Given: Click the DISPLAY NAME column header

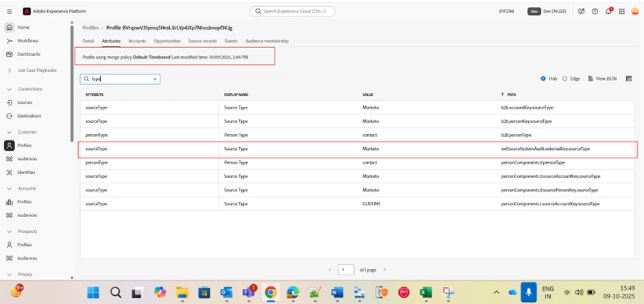Looking at the screenshot, I should coord(236,94).
